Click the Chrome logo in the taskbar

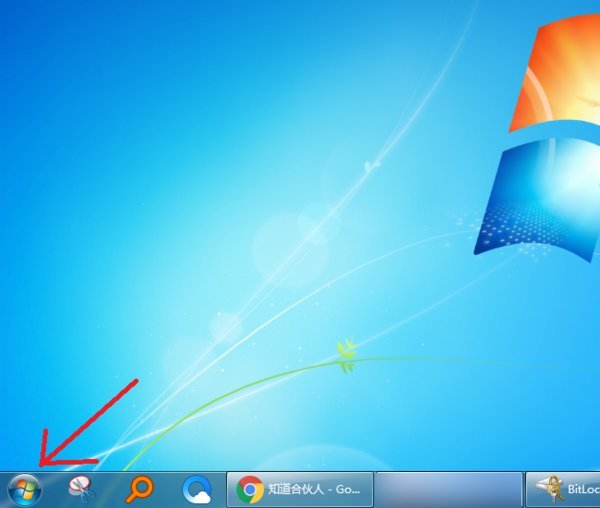(x=250, y=489)
